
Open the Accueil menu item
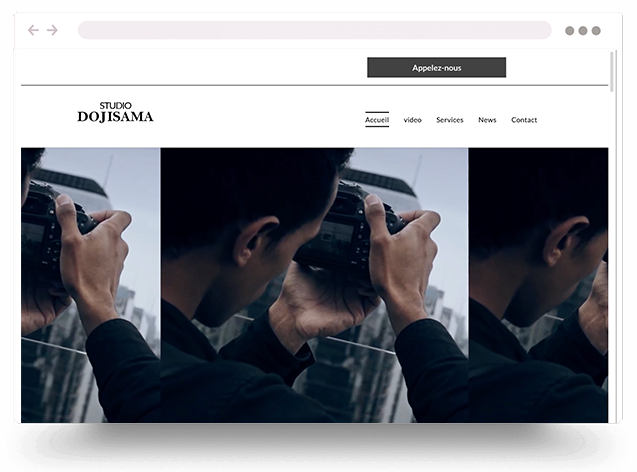tap(377, 120)
